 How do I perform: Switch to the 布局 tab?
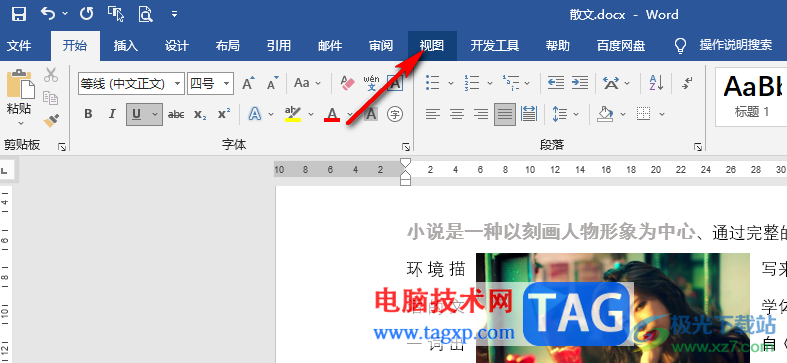click(x=228, y=46)
